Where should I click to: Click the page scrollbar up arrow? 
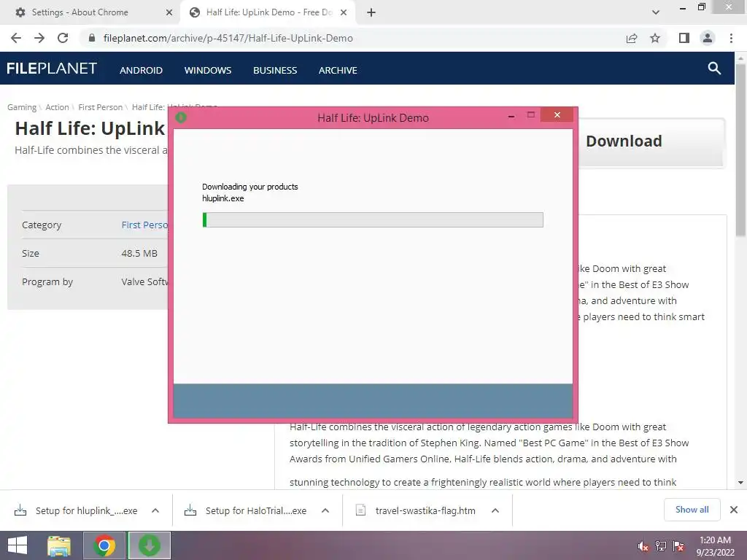[x=740, y=58]
